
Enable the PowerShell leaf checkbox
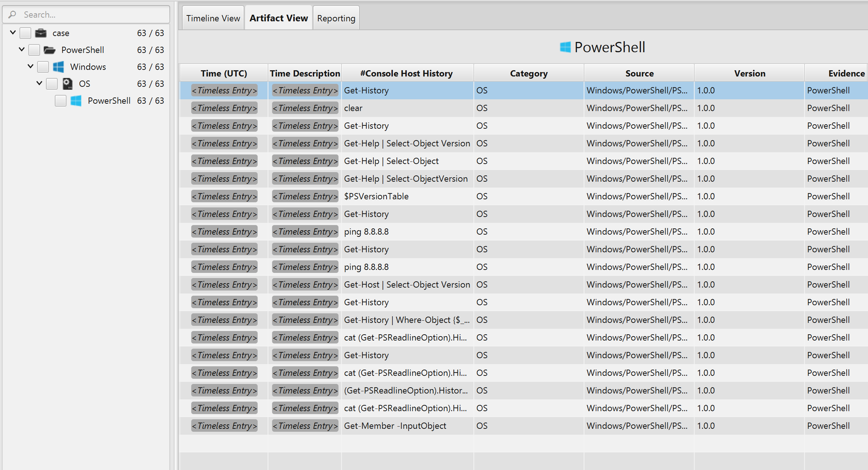click(x=61, y=101)
